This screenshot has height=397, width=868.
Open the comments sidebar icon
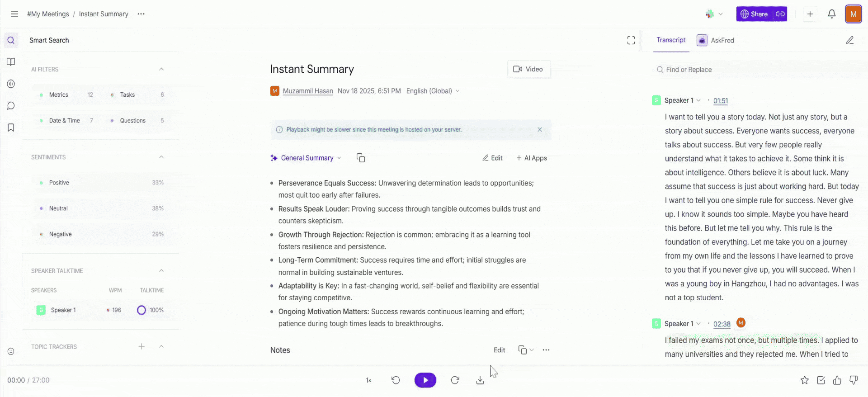tap(11, 106)
